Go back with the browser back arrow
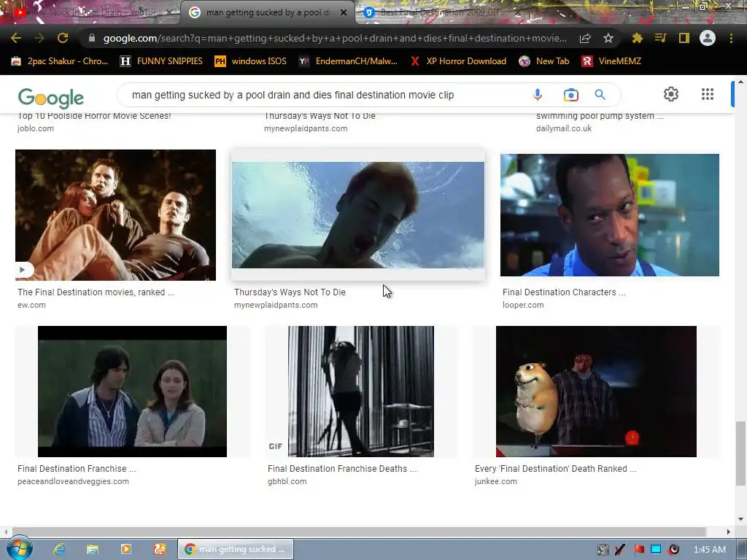This screenshot has width=747, height=560. pyautogui.click(x=16, y=38)
